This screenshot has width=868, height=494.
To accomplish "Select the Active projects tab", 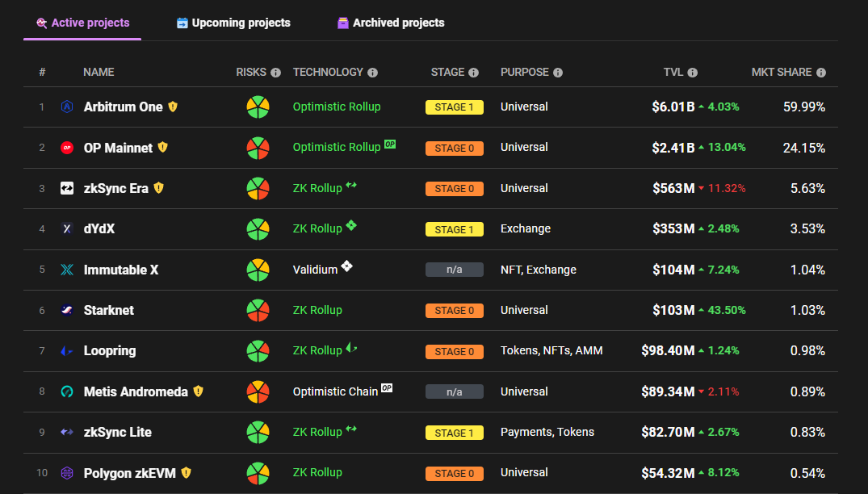I will point(82,23).
